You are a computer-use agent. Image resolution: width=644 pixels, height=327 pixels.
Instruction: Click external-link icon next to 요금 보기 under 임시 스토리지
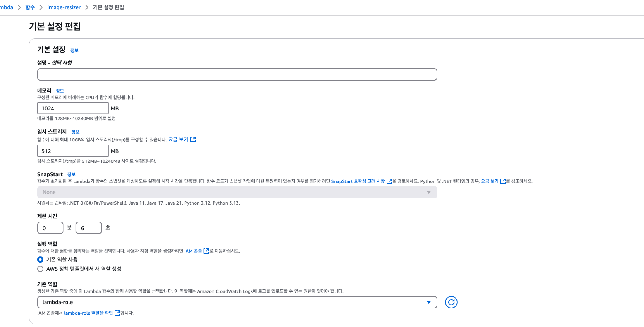pos(193,139)
